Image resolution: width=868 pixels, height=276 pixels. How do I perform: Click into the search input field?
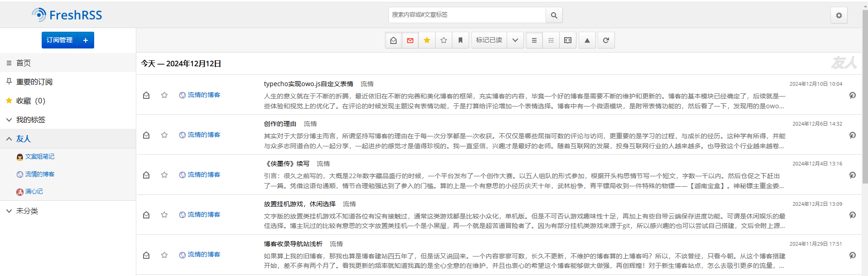click(x=466, y=15)
